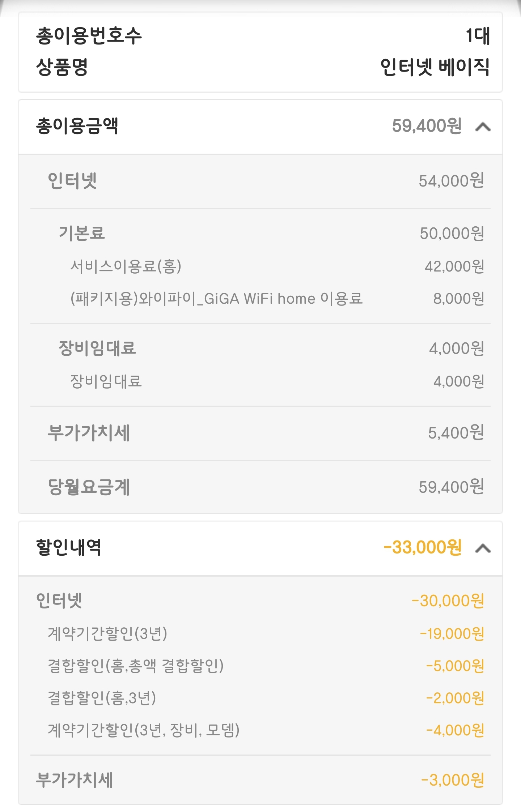521x812 pixels.
Task: Select the 계약기간할인(3년) discount item
Action: (107, 633)
